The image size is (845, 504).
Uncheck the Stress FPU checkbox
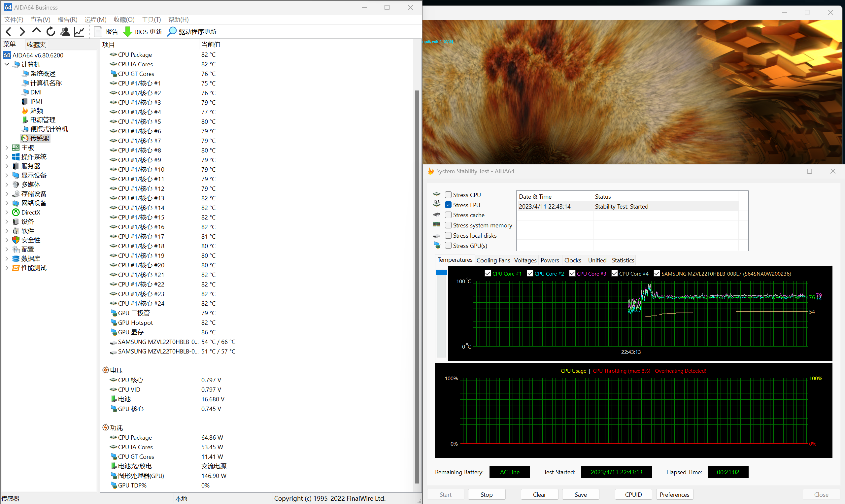448,205
